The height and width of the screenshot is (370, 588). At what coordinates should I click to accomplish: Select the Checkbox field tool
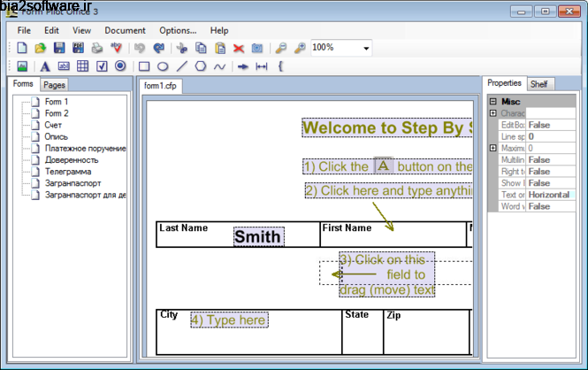coord(101,66)
